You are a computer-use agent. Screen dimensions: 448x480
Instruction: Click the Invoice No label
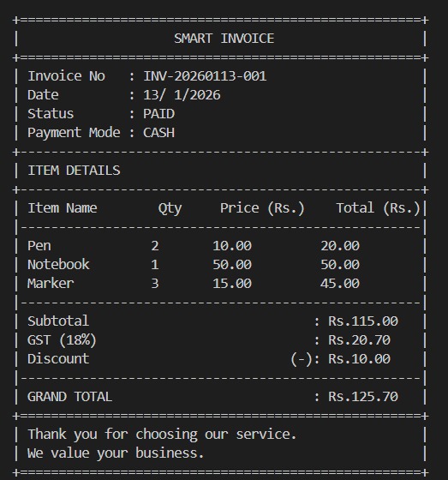pos(67,76)
